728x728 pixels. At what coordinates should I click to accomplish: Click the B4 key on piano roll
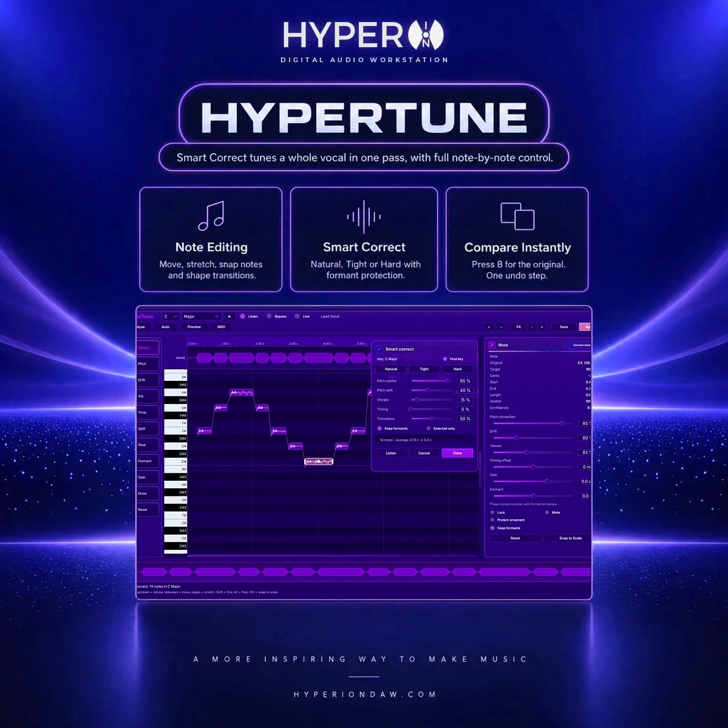point(175,377)
